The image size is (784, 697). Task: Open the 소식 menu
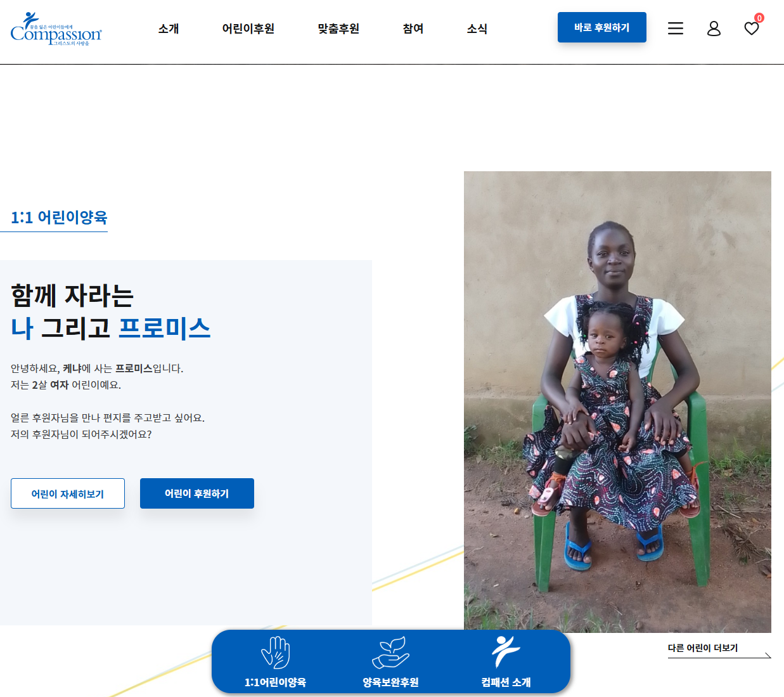(477, 29)
